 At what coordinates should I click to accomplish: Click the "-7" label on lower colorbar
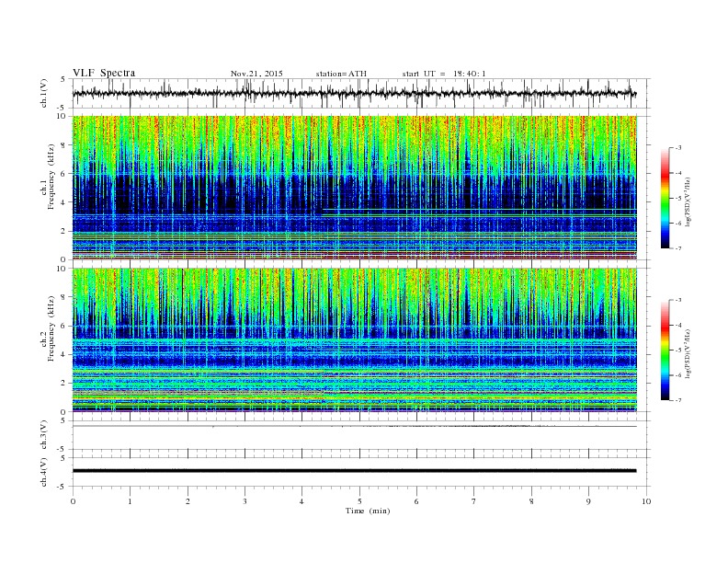point(678,400)
